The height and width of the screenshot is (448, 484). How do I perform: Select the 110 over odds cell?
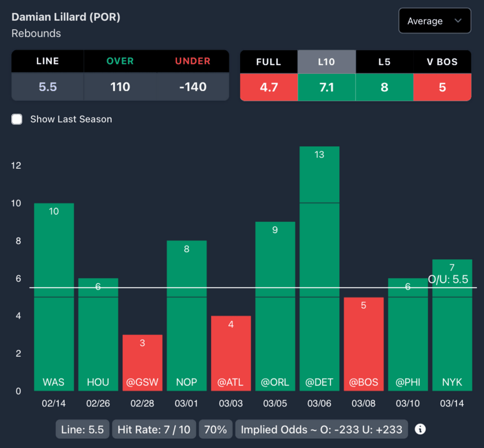pos(120,87)
